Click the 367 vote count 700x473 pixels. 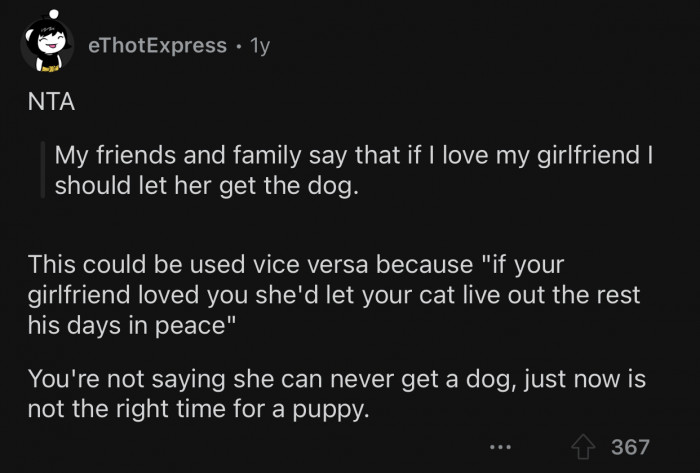pyautogui.click(x=630, y=445)
